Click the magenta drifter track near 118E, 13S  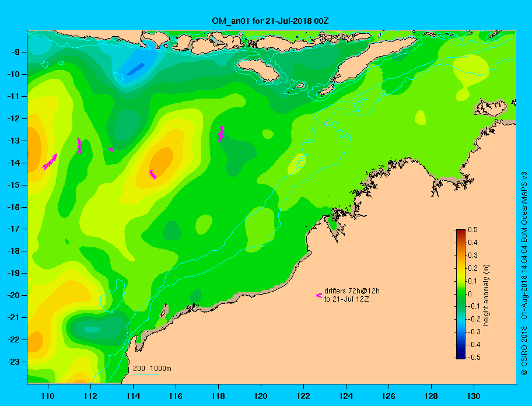pos(221,134)
